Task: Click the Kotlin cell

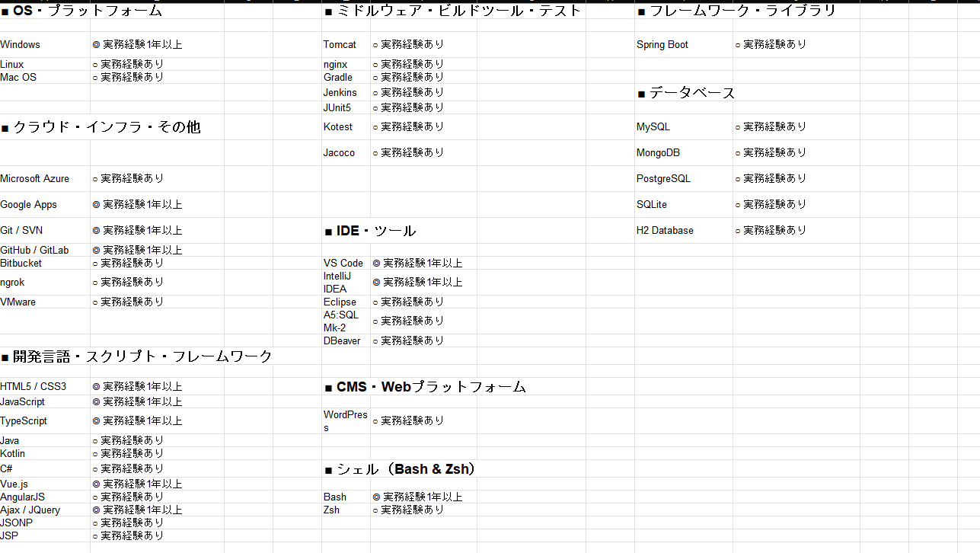Action: 45,453
